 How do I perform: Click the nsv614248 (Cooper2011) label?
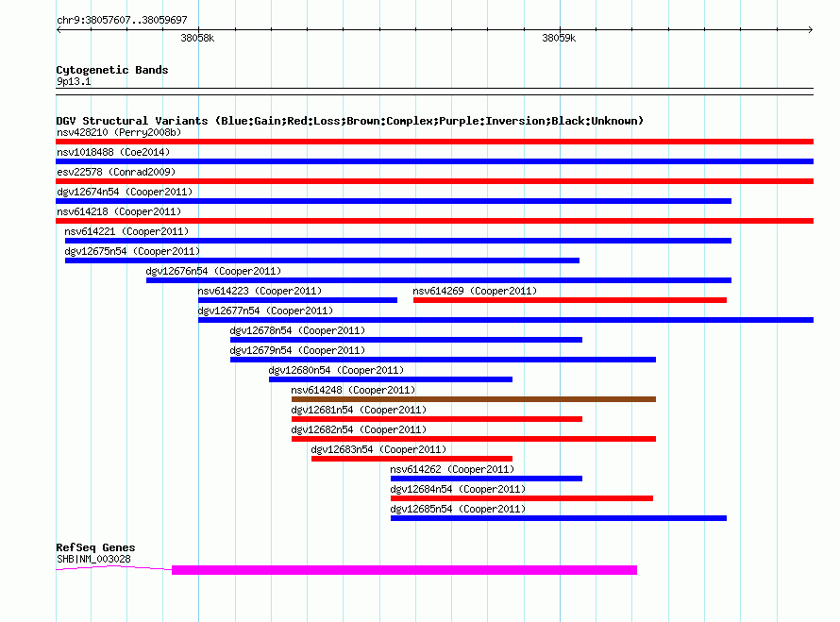(x=353, y=390)
